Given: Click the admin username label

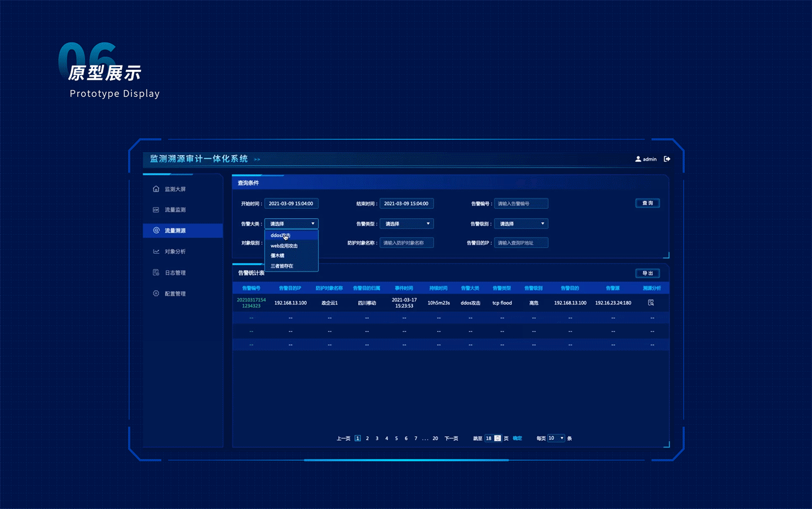Looking at the screenshot, I should 650,160.
